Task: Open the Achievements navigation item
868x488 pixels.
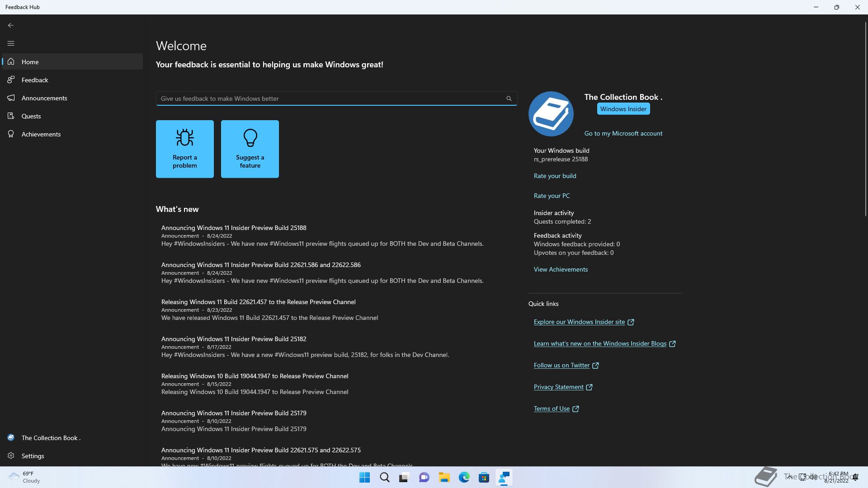Action: 72,134
